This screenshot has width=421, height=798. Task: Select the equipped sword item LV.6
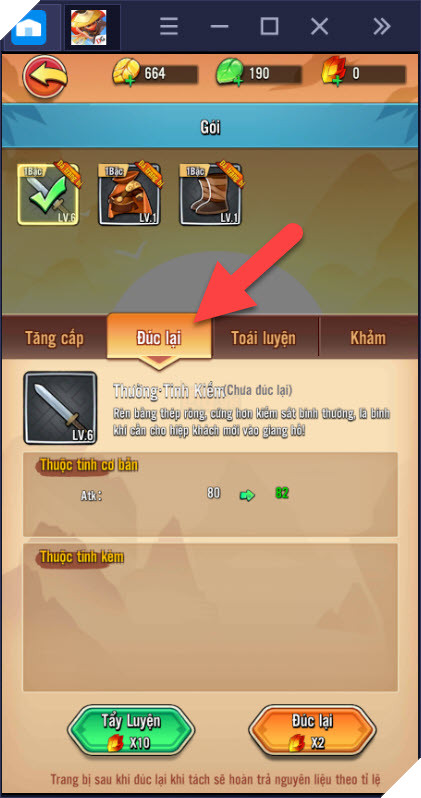pyautogui.click(x=48, y=194)
